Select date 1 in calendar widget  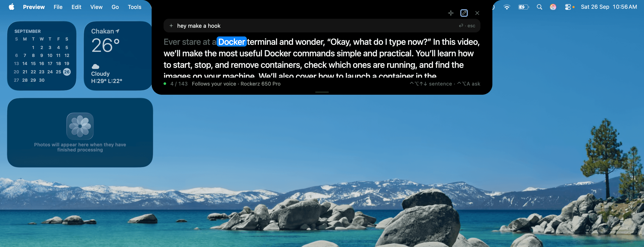[x=33, y=47]
